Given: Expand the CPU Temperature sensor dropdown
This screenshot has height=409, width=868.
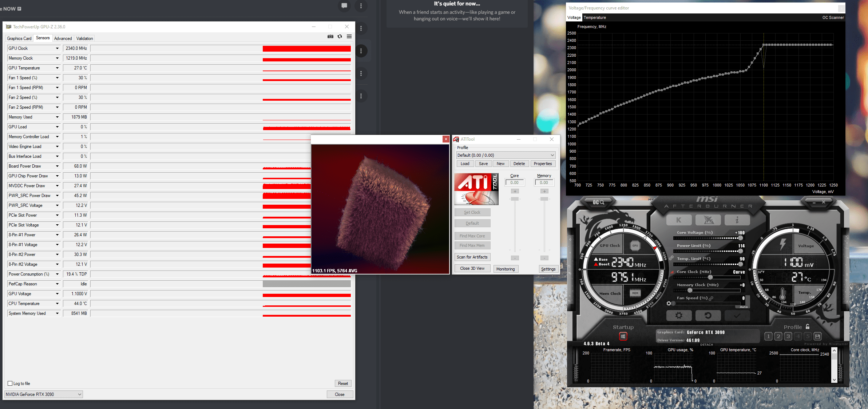Looking at the screenshot, I should [x=57, y=304].
